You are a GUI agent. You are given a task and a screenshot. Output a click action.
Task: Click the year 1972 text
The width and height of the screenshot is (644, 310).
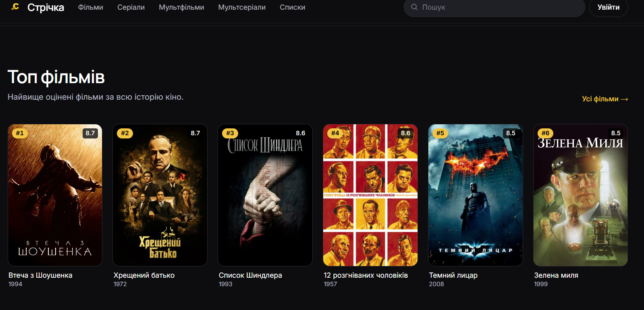120,284
